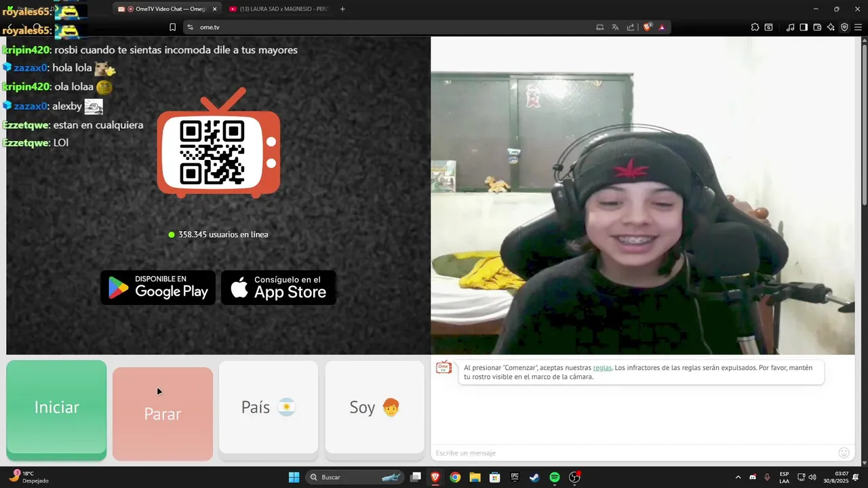Open the media playlist music note icon
This screenshot has height=488, width=868.
[x=790, y=27]
